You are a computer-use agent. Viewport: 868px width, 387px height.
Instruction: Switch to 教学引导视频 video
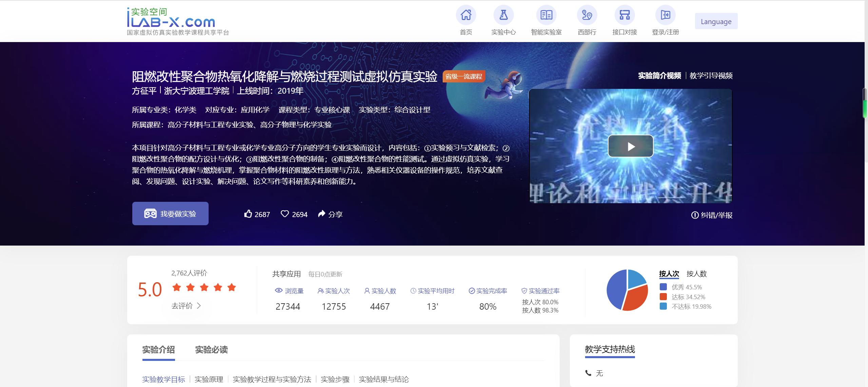[x=711, y=76]
